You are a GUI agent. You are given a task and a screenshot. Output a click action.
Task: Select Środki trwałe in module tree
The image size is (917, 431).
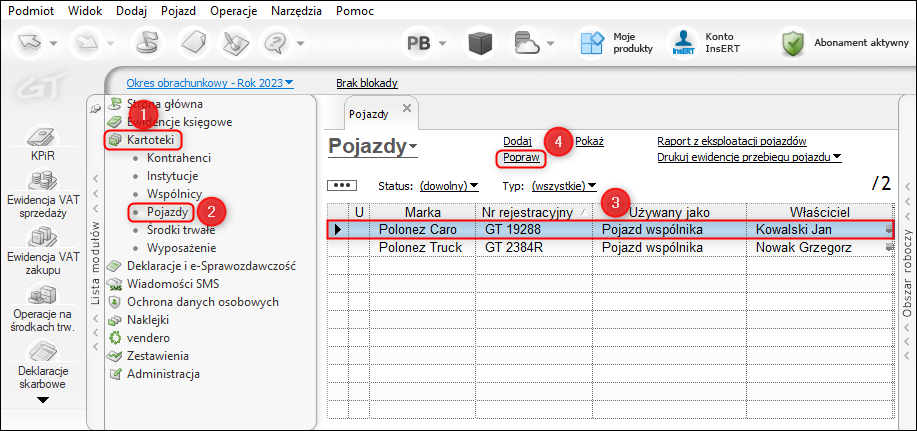click(x=174, y=229)
